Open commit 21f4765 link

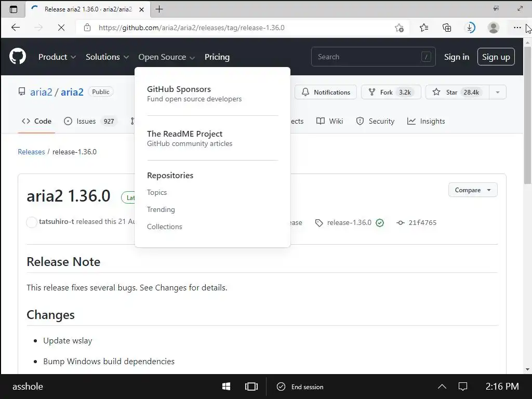coord(422,222)
